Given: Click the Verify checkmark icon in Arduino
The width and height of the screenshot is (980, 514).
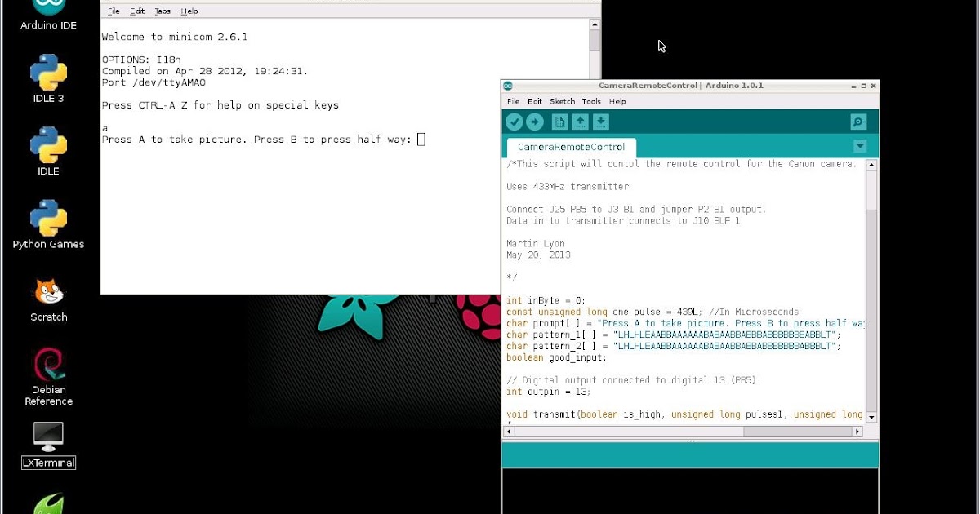Looking at the screenshot, I should click(x=514, y=121).
